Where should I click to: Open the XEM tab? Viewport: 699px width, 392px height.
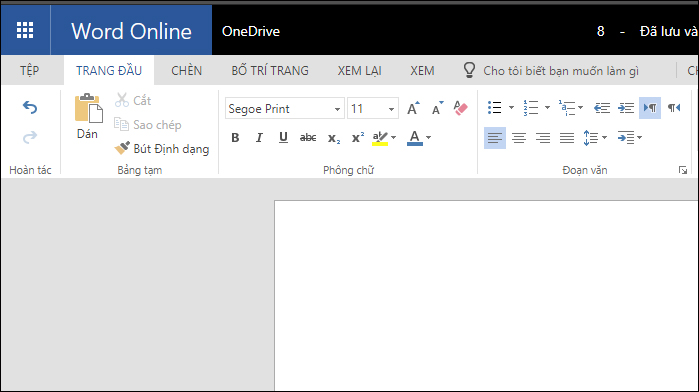click(x=422, y=70)
